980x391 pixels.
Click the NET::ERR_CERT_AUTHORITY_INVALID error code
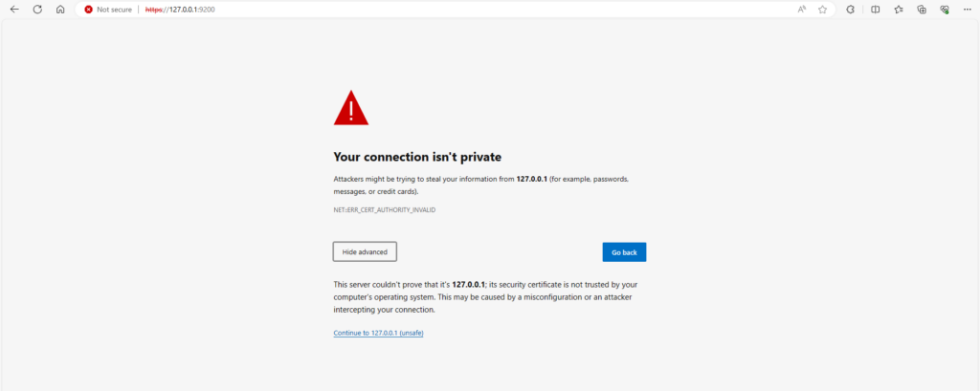385,210
